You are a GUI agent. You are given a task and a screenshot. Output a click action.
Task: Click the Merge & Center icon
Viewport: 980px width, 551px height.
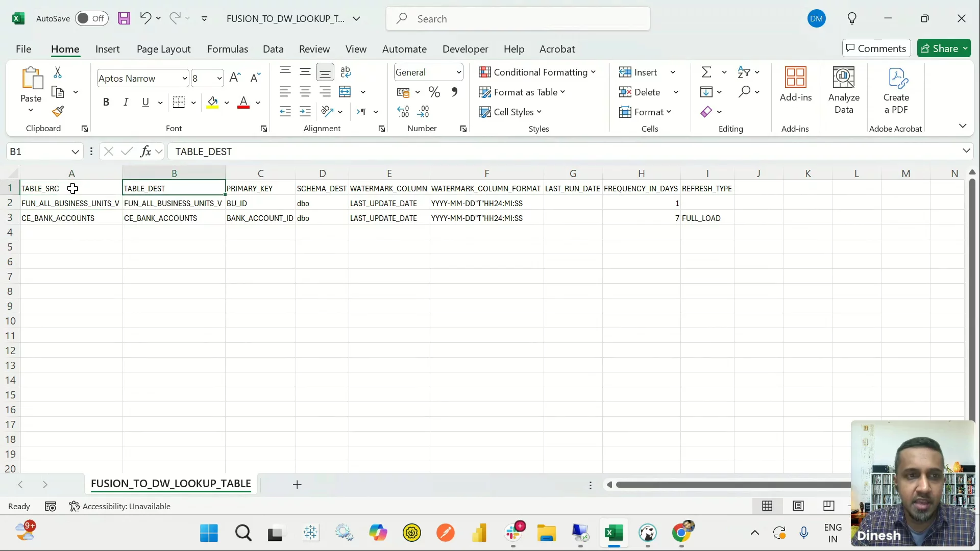point(346,92)
